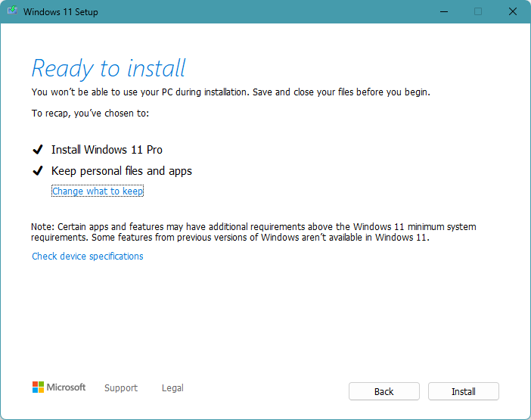Click "Keep personal files and apps" text
This screenshot has width=531, height=420.
[122, 171]
